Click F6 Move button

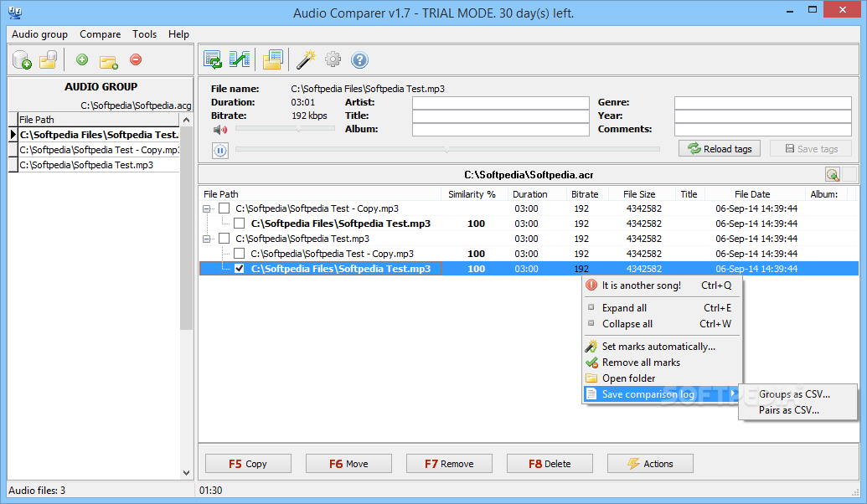[x=349, y=464]
